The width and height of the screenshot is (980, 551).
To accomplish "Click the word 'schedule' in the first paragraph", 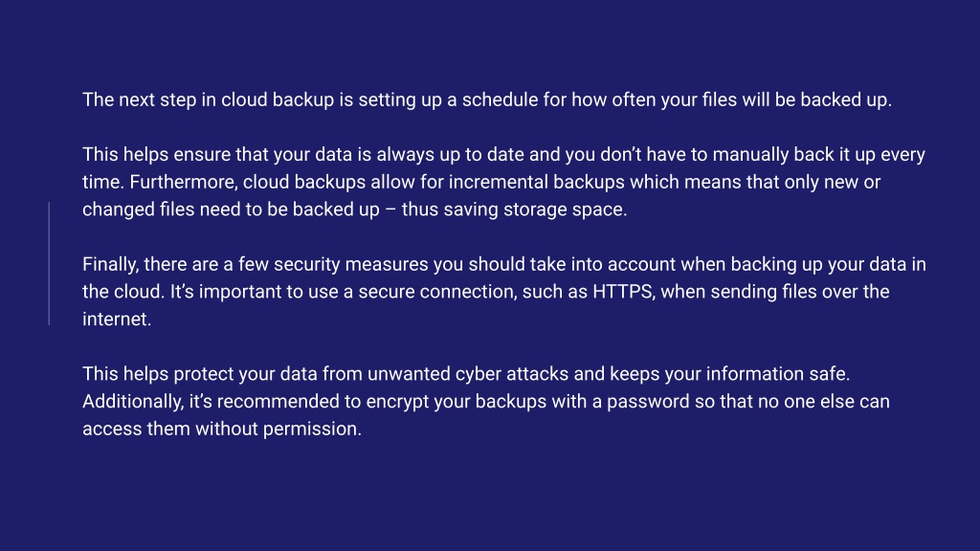I will tap(500, 99).
